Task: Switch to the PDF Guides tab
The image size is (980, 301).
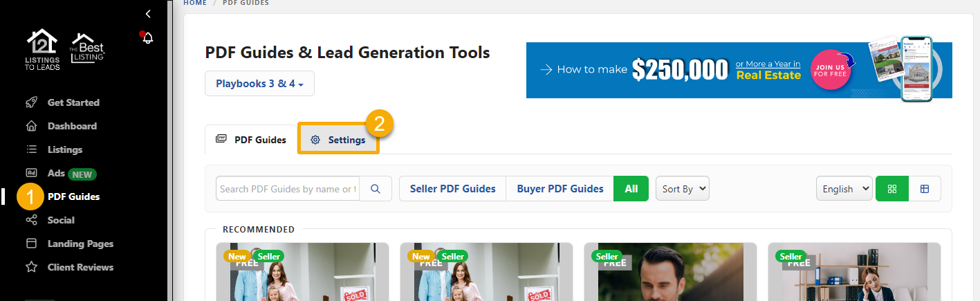Action: click(x=251, y=139)
